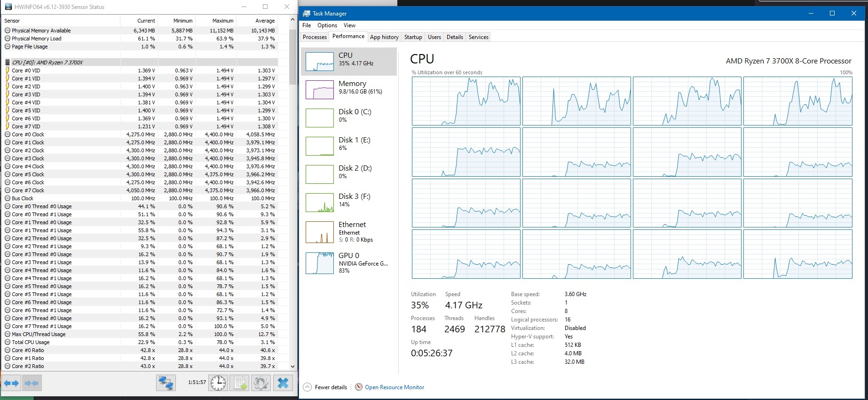Screen dimensions: 868x400
Task: Click the shrink columns inward-arrows icon
Action: tap(32, 383)
